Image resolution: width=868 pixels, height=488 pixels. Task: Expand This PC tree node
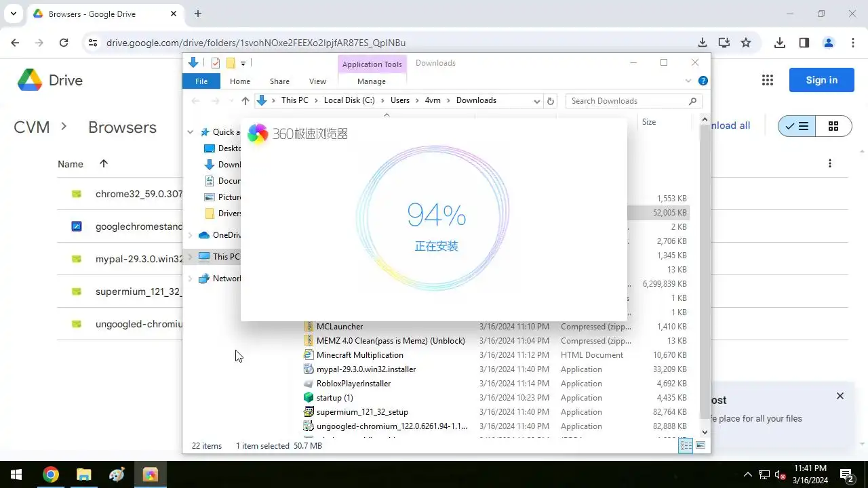pyautogui.click(x=191, y=257)
